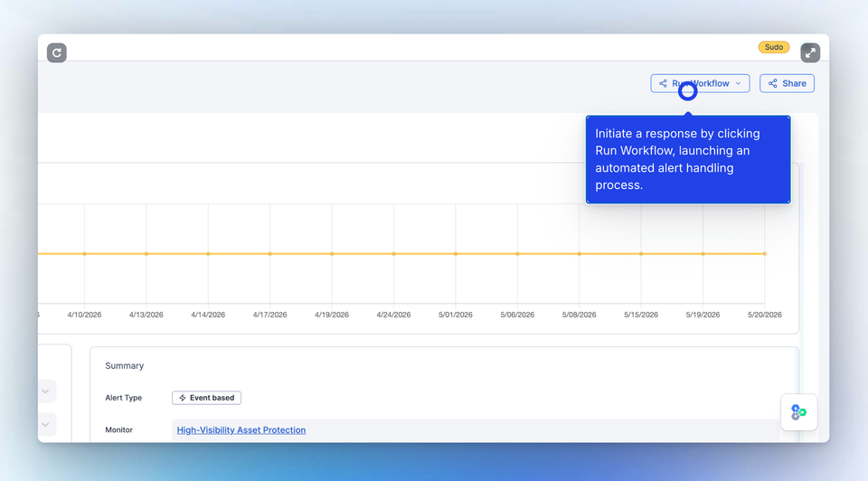Screen dimensions: 868x481
Task: Click the chart data point at 4/19/2026
Action: coord(332,253)
